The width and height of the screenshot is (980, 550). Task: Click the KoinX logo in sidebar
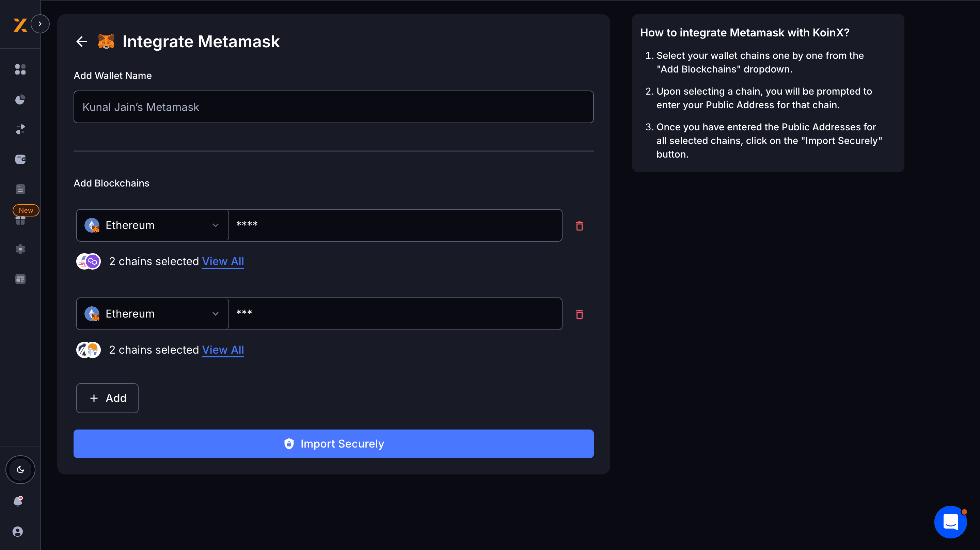point(20,25)
